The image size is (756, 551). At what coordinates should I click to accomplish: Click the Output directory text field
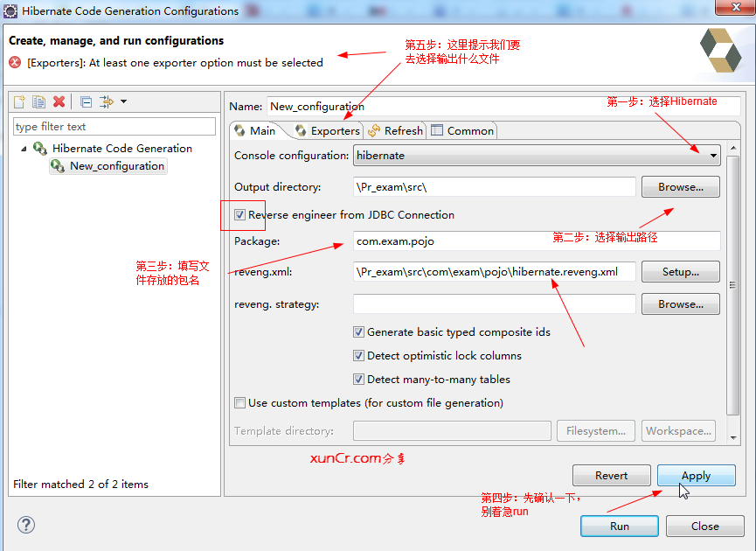click(x=494, y=187)
